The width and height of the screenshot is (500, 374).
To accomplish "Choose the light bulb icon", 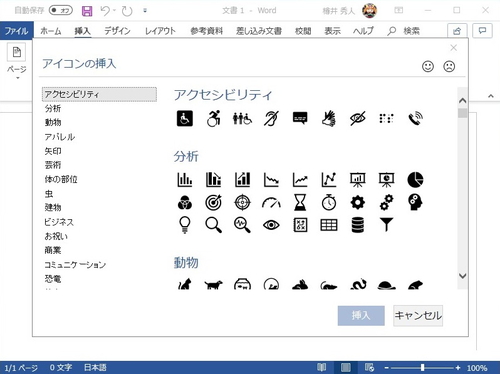I will click(x=185, y=225).
